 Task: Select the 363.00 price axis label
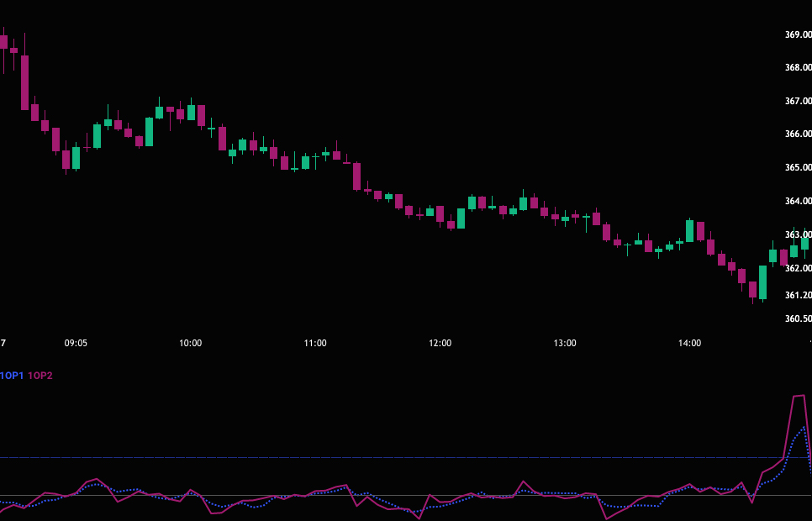(799, 234)
